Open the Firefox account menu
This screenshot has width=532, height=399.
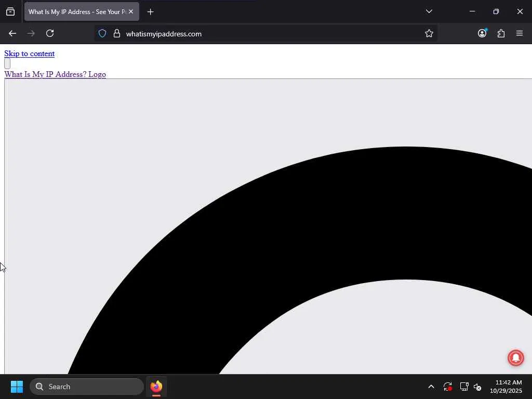point(482,33)
